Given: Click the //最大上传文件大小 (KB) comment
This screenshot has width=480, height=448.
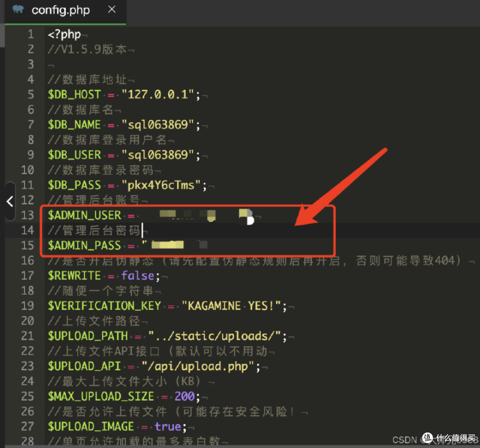Looking at the screenshot, I should click(x=124, y=381).
